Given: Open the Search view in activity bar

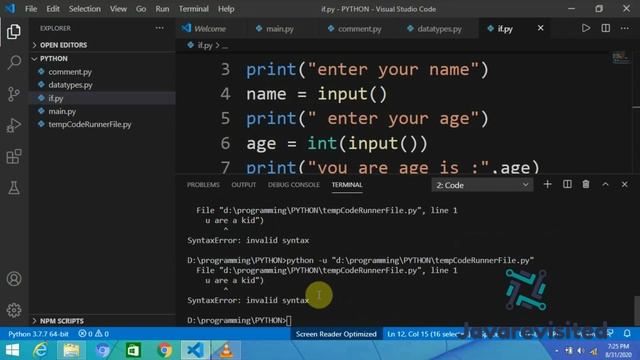Looking at the screenshot, I should click(x=13, y=62).
